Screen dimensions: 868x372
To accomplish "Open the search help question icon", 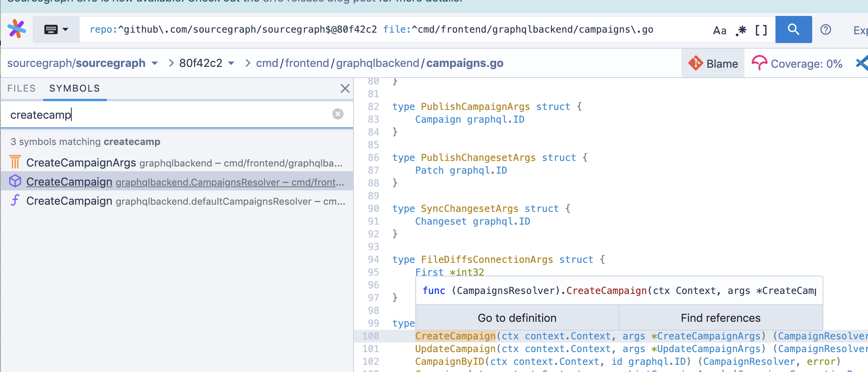I will point(826,30).
